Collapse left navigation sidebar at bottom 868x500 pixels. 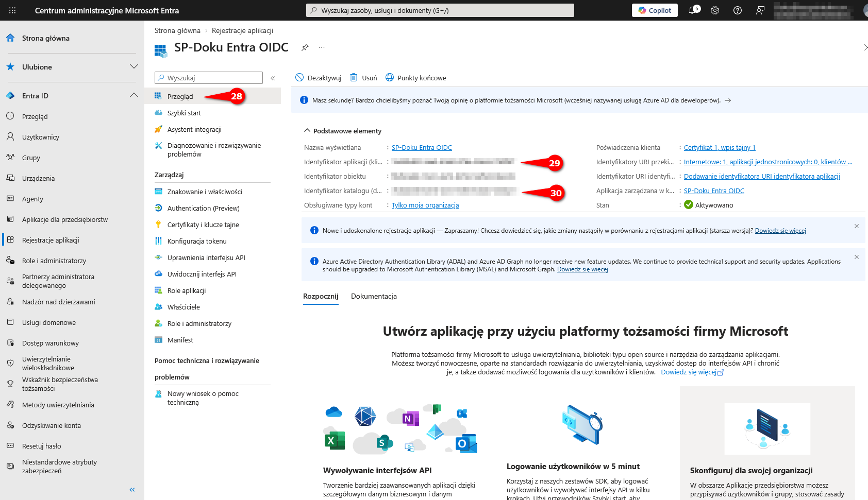(132, 490)
